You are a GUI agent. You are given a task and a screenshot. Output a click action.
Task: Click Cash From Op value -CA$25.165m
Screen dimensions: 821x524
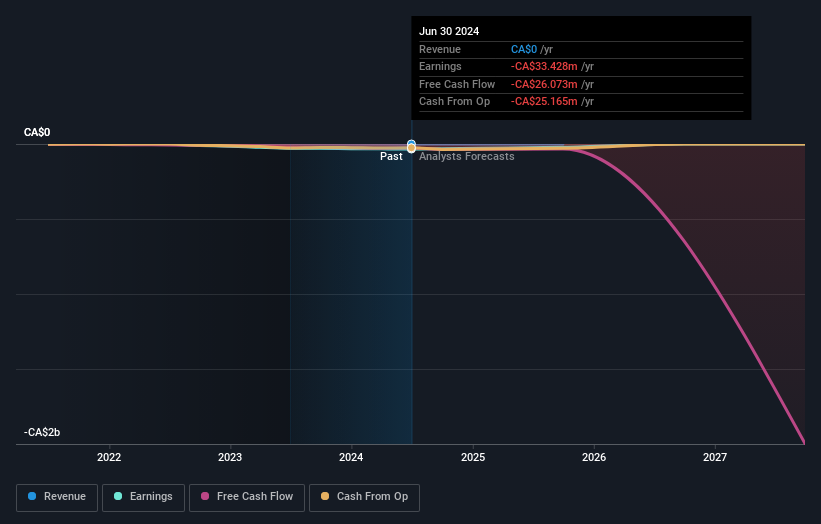(x=544, y=102)
